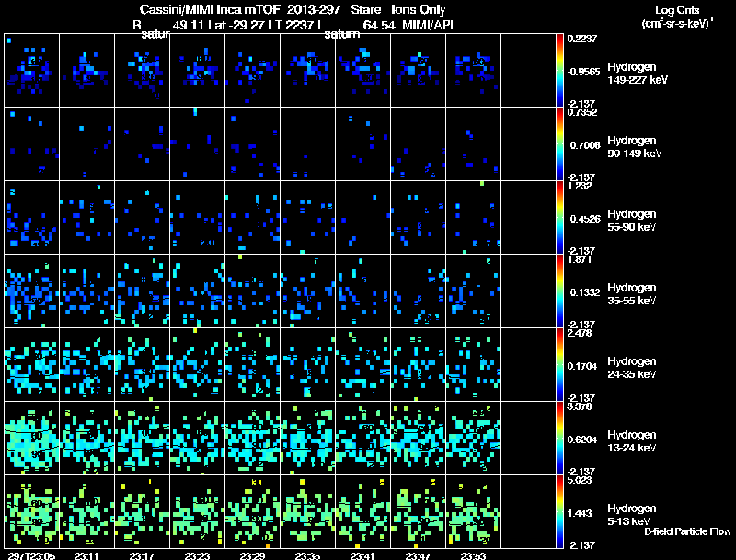Screen dimensions: 736x560
Task: Click the 'Log Cnts' scale heading
Action: (677, 10)
